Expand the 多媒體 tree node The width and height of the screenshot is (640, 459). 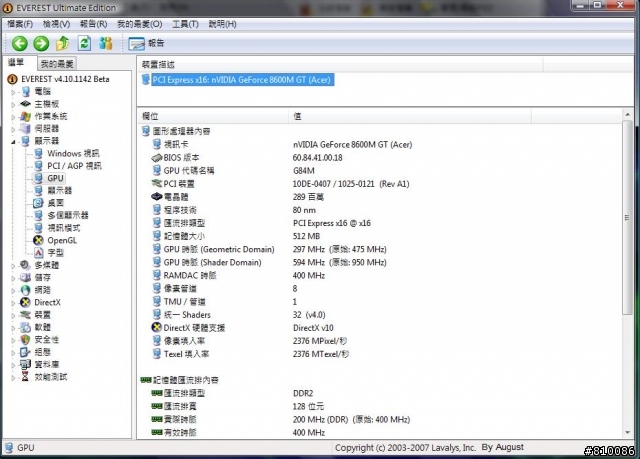coord(13,266)
